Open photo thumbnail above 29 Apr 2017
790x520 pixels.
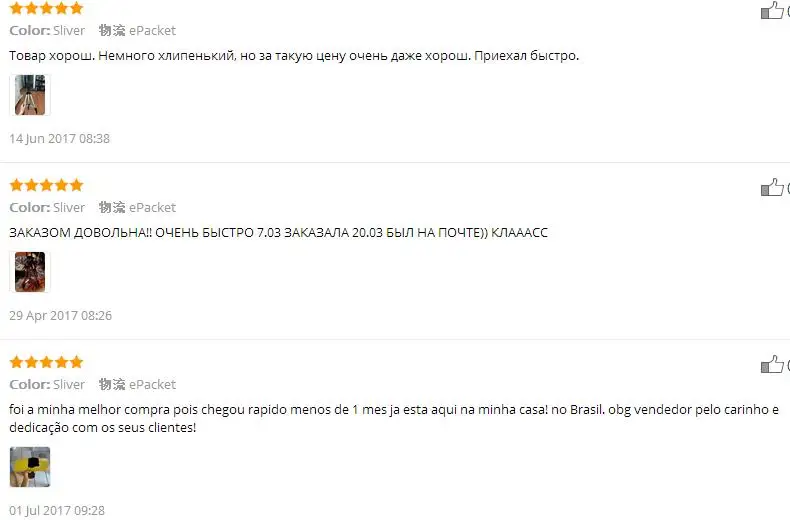30,272
